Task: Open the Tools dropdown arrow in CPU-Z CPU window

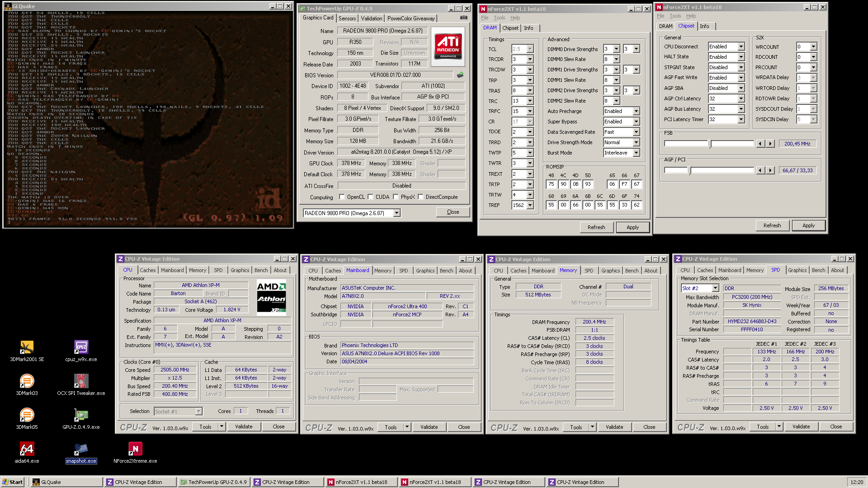Action: (222, 427)
